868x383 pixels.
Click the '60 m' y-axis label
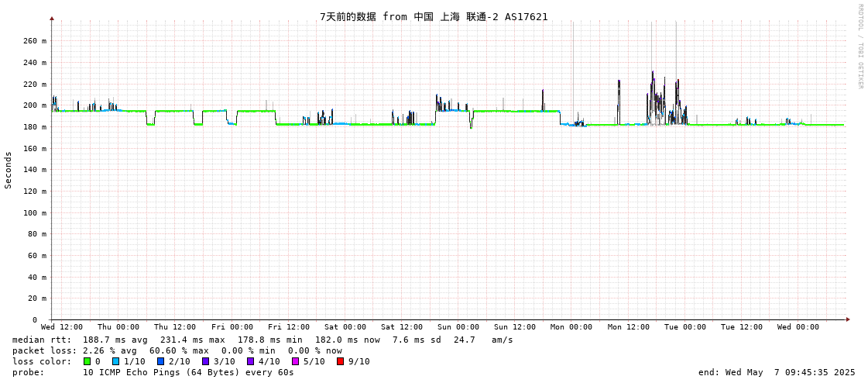[37, 256]
